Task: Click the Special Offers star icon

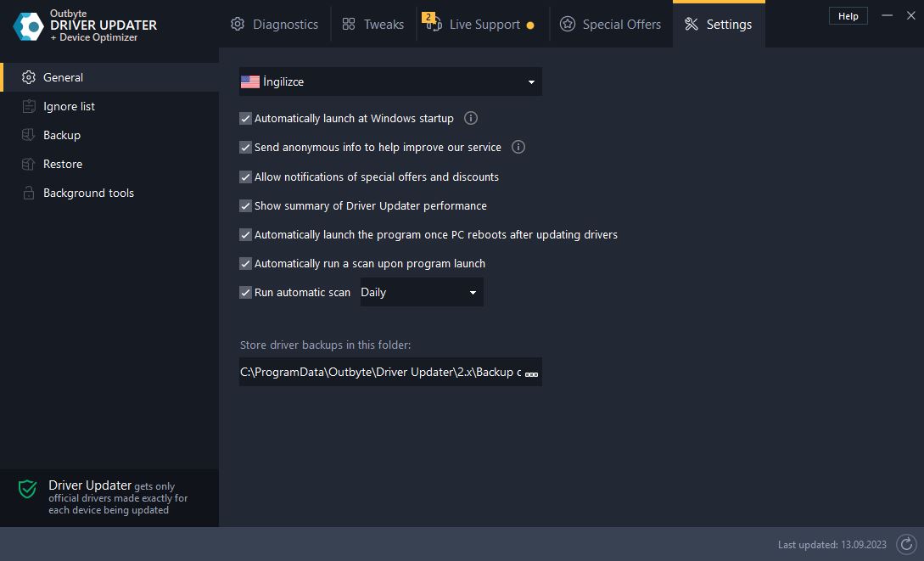Action: coord(568,24)
